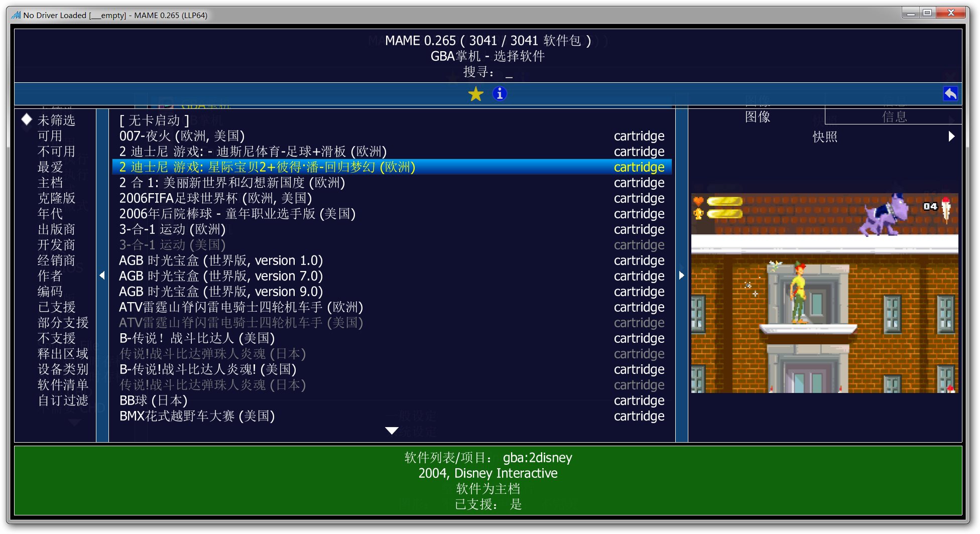Click the Peter Pan snapshot image
This screenshot has width=980, height=534.
point(824,293)
